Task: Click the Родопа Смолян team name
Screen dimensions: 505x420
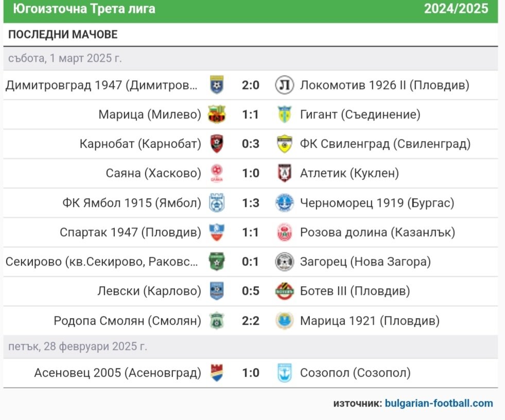Action: pos(128,321)
